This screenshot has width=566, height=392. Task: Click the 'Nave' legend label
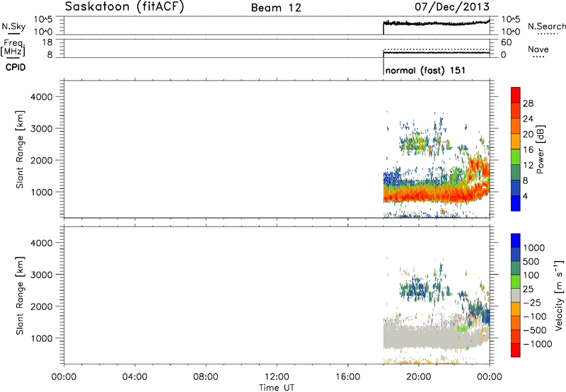(538, 49)
